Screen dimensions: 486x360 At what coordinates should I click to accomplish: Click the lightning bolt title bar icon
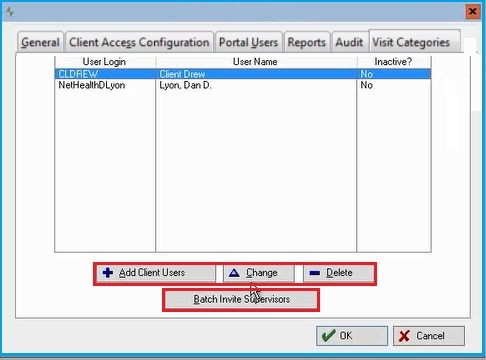(10, 12)
